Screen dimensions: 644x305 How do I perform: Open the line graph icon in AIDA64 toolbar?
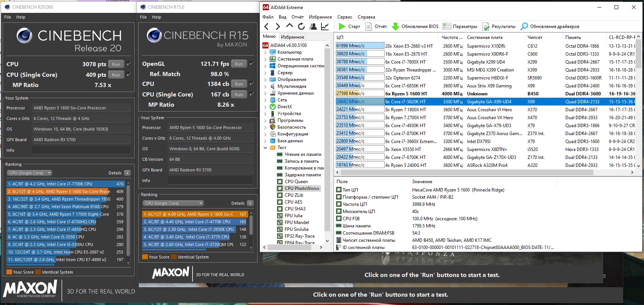click(x=325, y=26)
